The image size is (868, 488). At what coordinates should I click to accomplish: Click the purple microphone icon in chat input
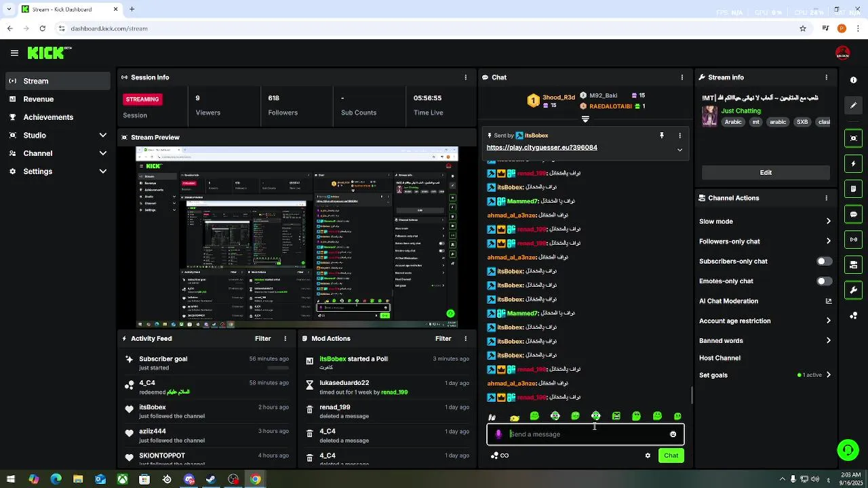[498, 434]
